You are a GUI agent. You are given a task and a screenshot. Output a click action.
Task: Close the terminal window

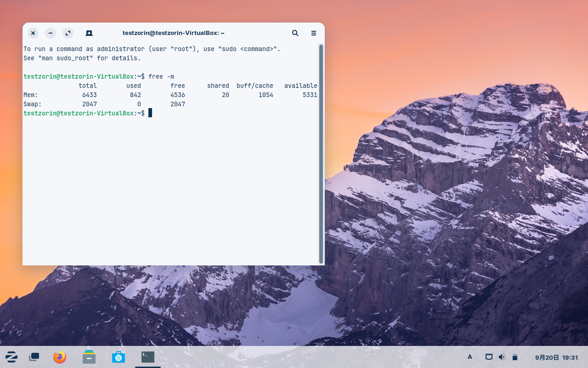click(x=33, y=33)
